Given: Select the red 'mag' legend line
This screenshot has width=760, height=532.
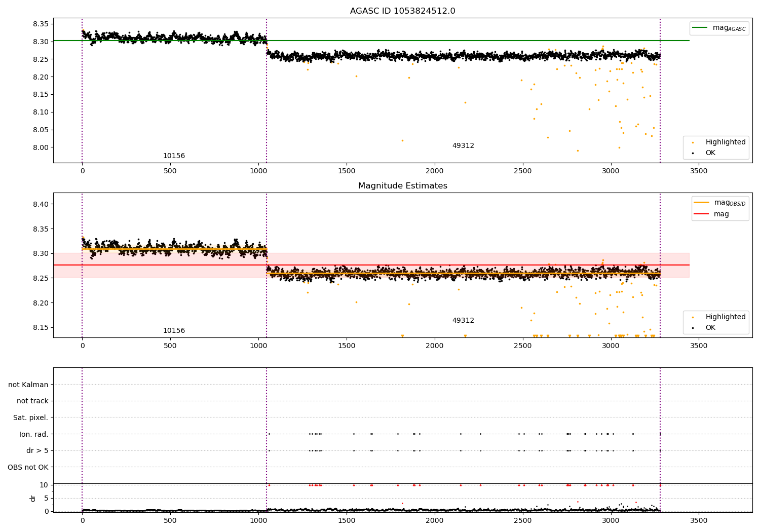Looking at the screenshot, I should point(701,214).
